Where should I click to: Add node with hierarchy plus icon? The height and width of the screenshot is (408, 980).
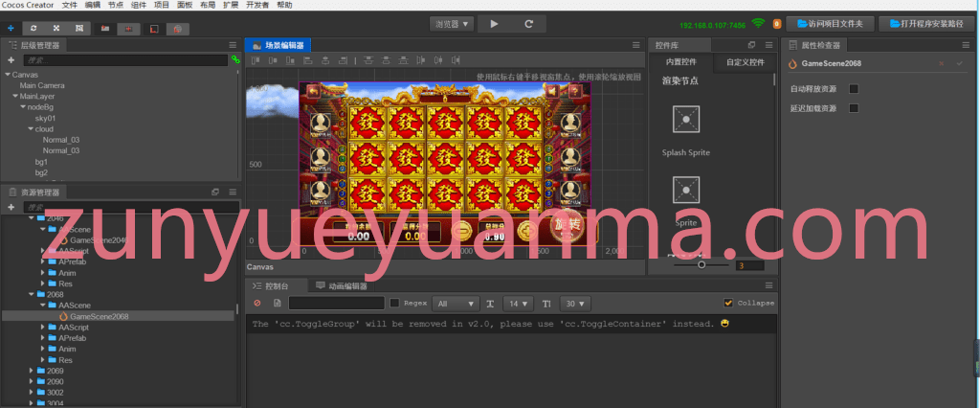11,60
